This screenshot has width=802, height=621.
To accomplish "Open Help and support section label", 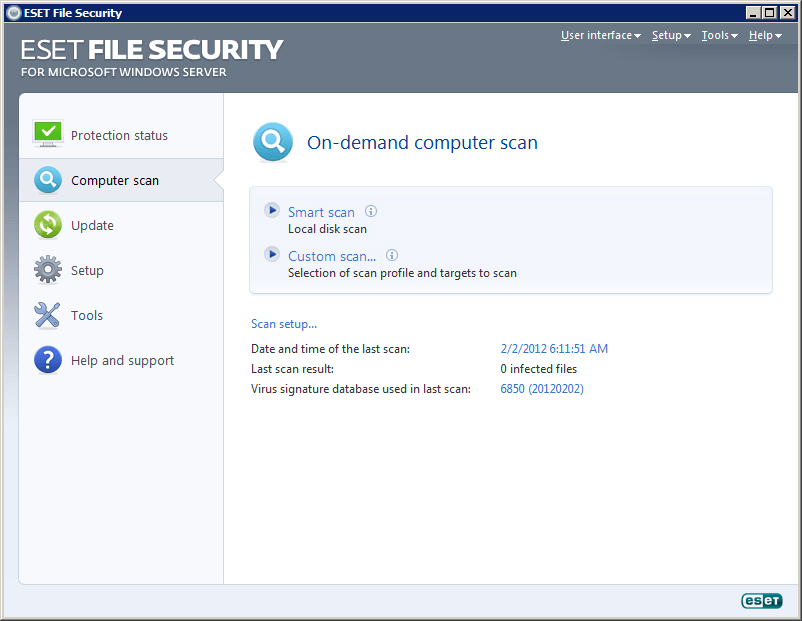I will point(122,361).
